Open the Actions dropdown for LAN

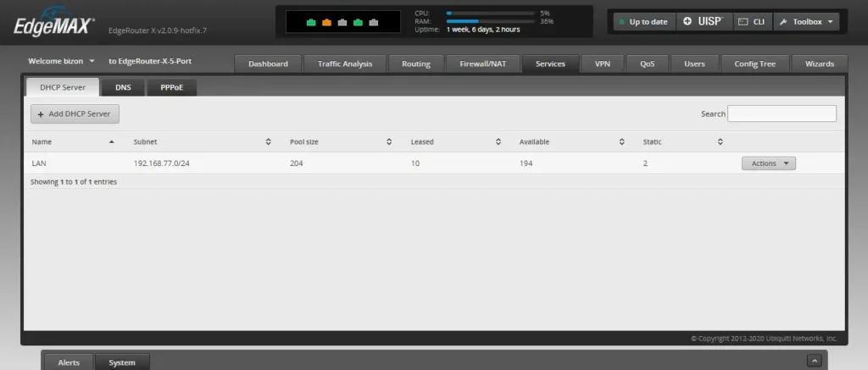point(768,163)
